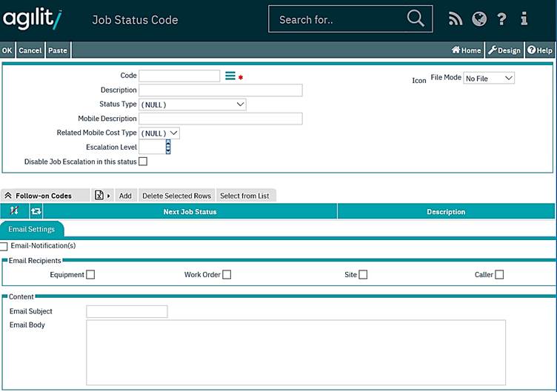Open the RSS feed icon

[456, 20]
